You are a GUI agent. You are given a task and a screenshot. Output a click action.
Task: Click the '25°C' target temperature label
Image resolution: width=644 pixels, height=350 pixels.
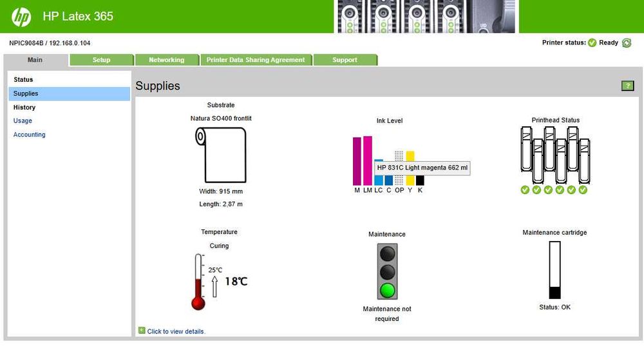(x=215, y=270)
